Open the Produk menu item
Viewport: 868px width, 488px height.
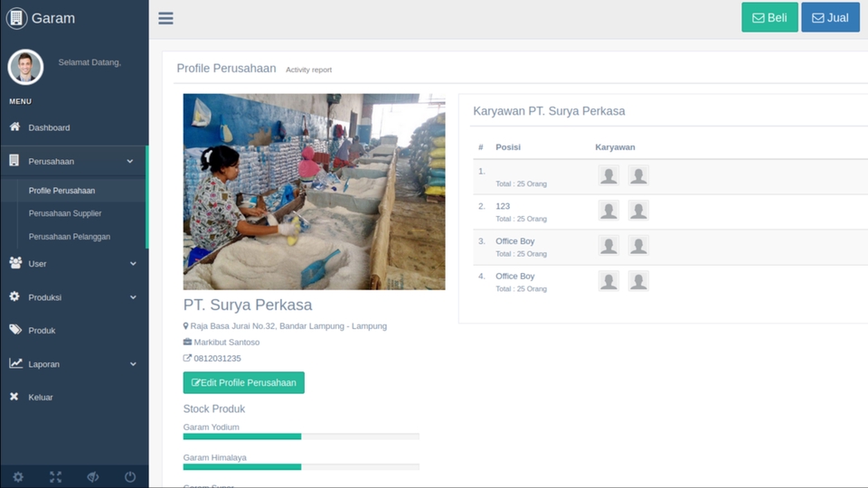click(73, 331)
